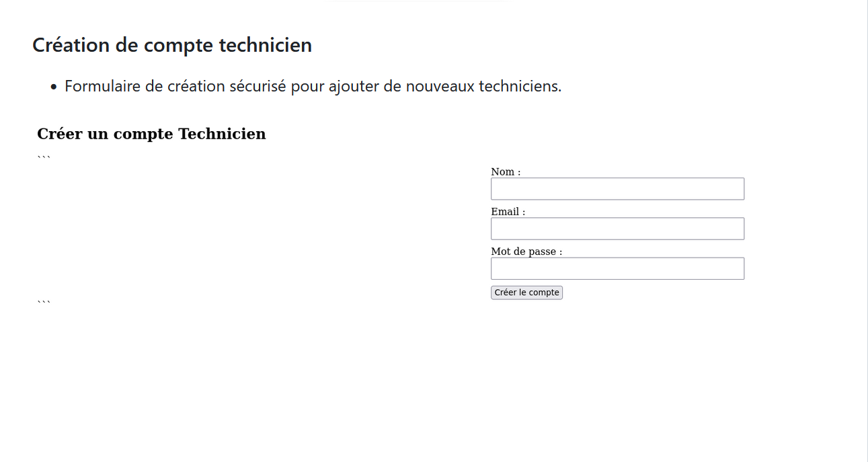Click the Création de compte technicien heading

pos(171,44)
